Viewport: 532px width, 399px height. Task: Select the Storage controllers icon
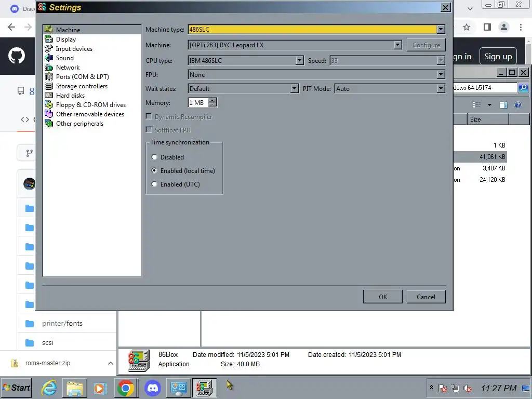[49, 86]
